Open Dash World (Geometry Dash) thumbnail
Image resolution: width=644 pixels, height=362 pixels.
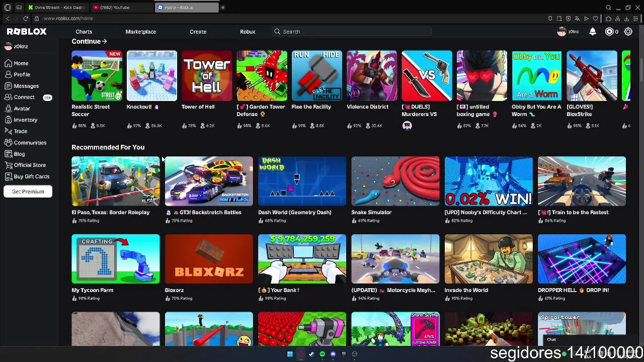[x=302, y=182]
